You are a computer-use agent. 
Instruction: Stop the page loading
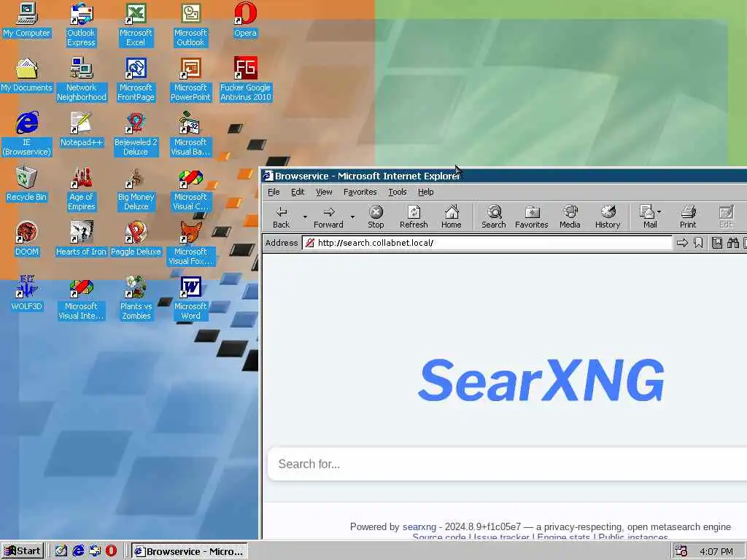click(x=376, y=217)
